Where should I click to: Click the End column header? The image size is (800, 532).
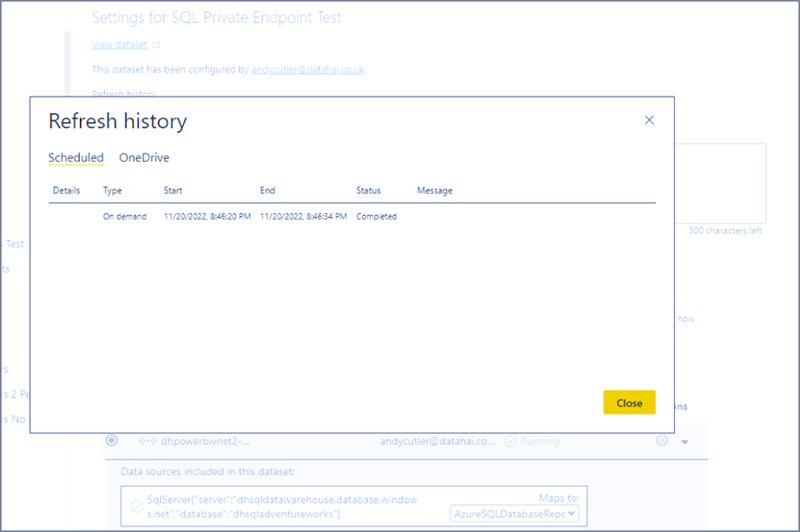click(x=268, y=190)
